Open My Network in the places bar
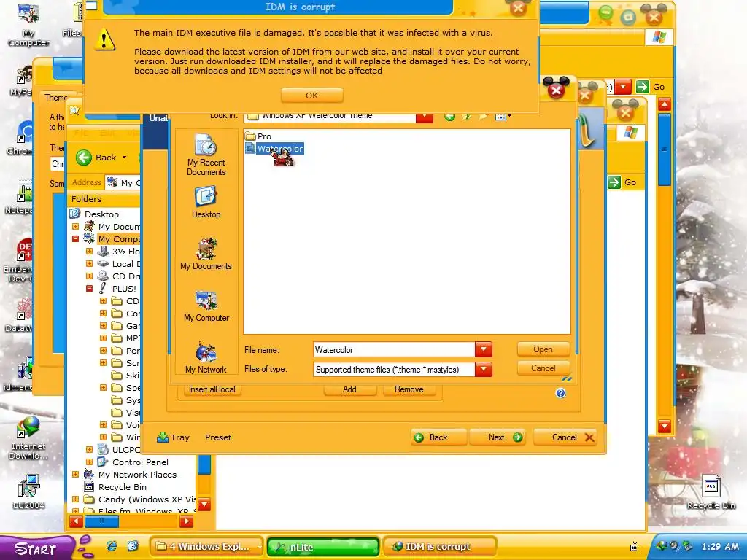Image resolution: width=747 pixels, height=560 pixels. 206,357
